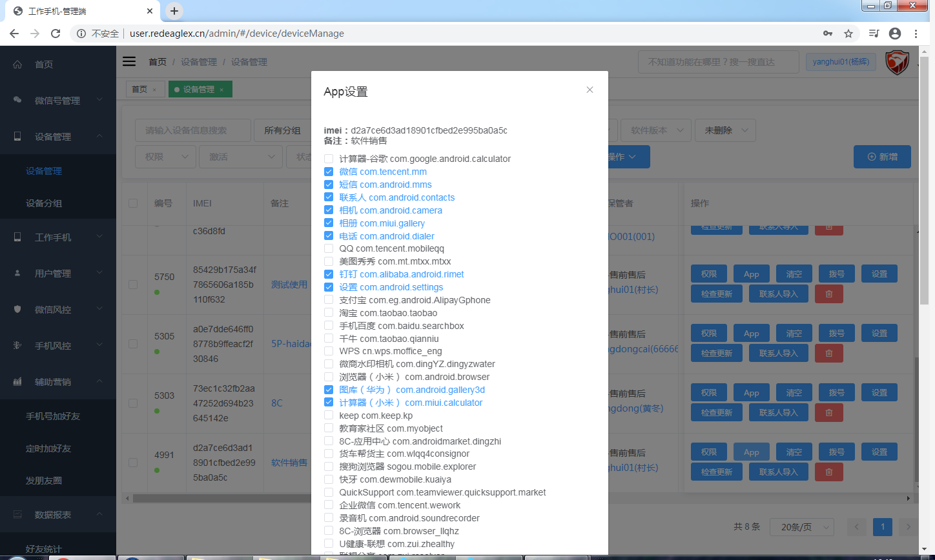Check the 淘宝 com.taobao.taobao checkbox
This screenshot has height=560, width=935.
(x=329, y=313)
